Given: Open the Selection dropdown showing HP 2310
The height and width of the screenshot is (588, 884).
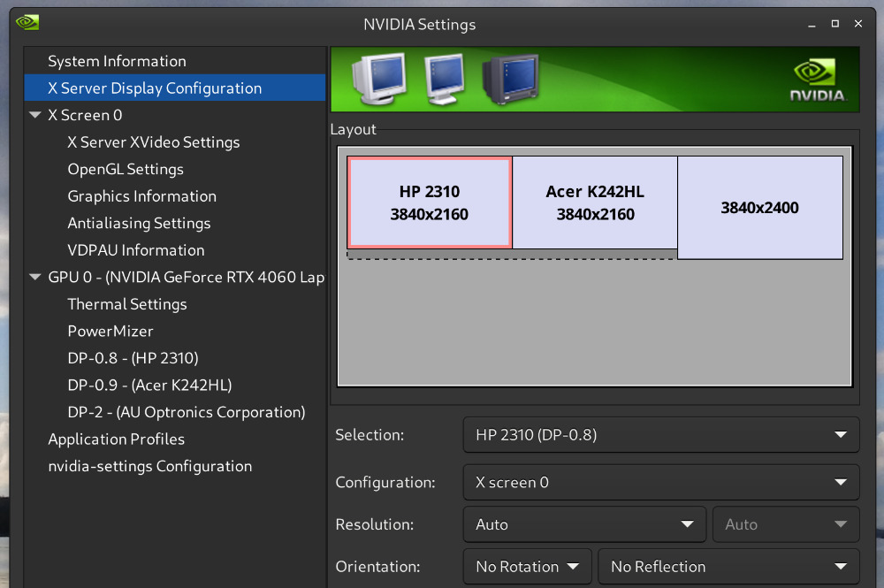Looking at the screenshot, I should coord(660,435).
